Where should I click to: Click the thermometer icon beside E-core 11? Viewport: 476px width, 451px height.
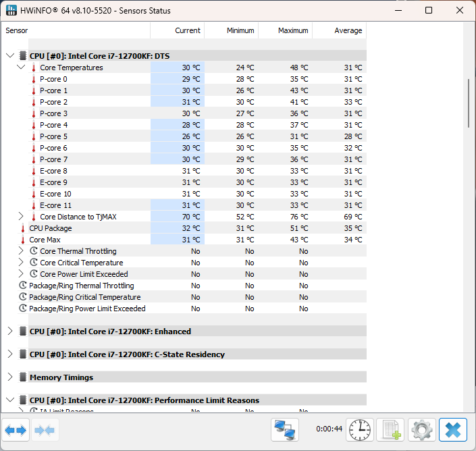34,206
